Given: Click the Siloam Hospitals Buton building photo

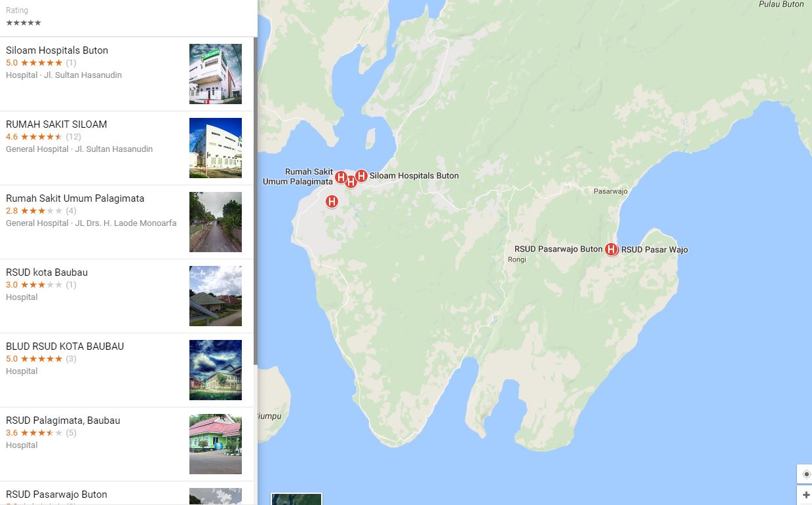Looking at the screenshot, I should coord(216,74).
